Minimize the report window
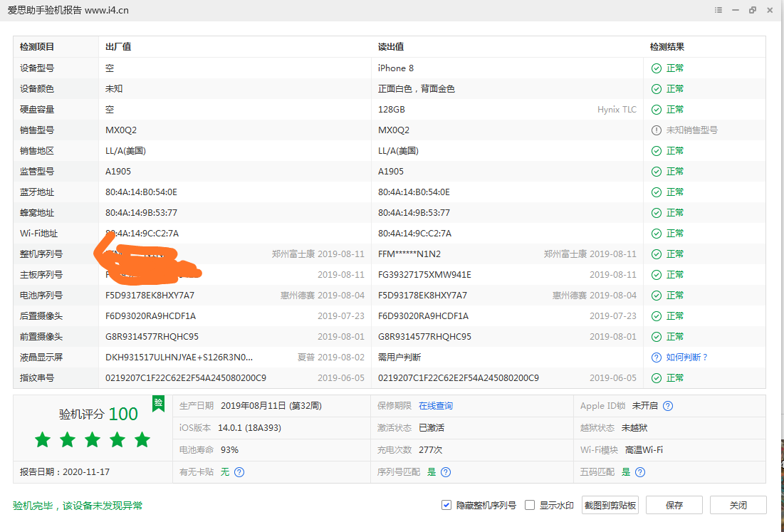 736,11
